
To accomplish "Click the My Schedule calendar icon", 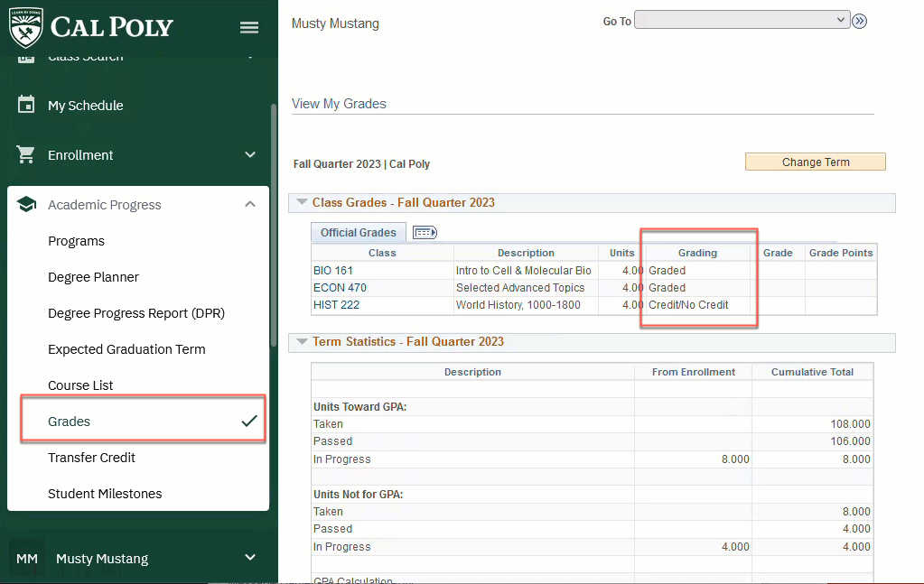I will tap(26, 105).
